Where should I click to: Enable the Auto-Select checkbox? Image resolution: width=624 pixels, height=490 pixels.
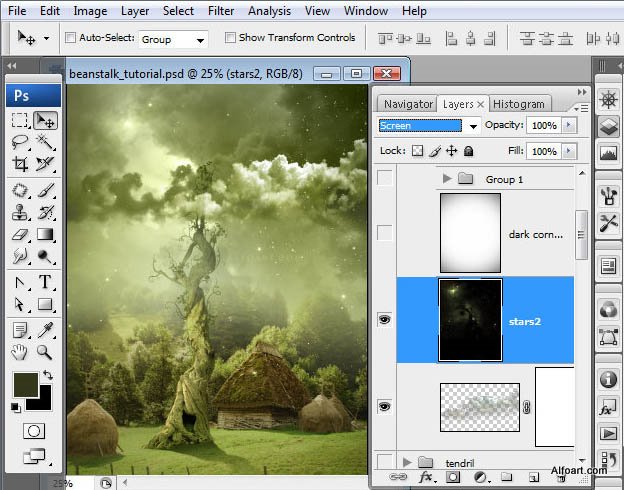(x=71, y=38)
